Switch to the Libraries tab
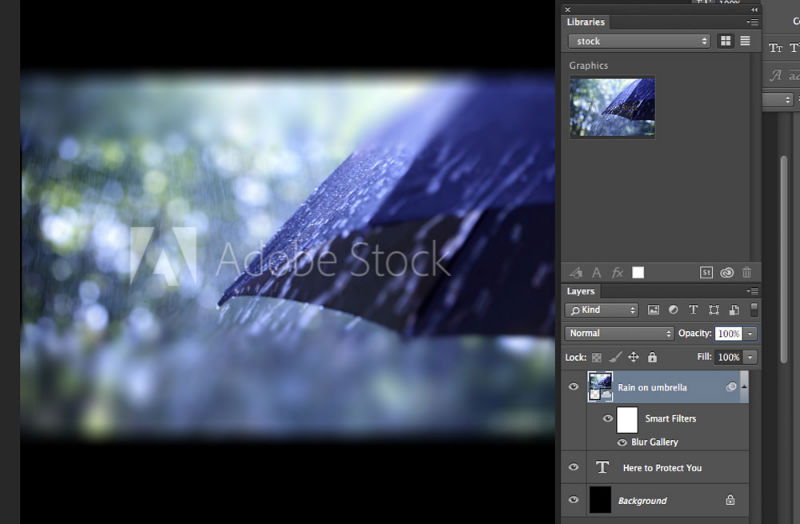 (585, 22)
